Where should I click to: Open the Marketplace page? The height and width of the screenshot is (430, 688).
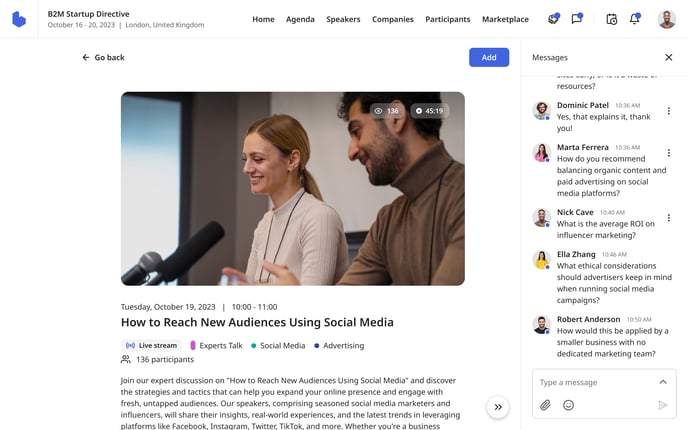505,19
